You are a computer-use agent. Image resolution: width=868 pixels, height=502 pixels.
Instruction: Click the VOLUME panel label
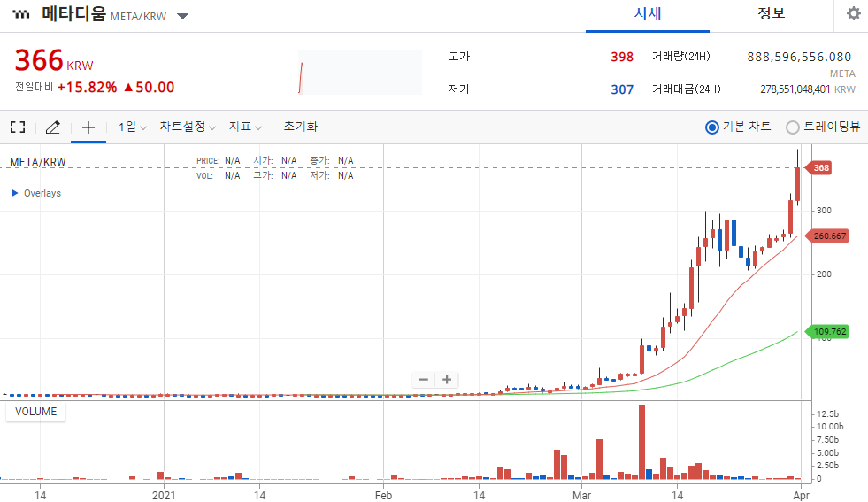(x=36, y=412)
